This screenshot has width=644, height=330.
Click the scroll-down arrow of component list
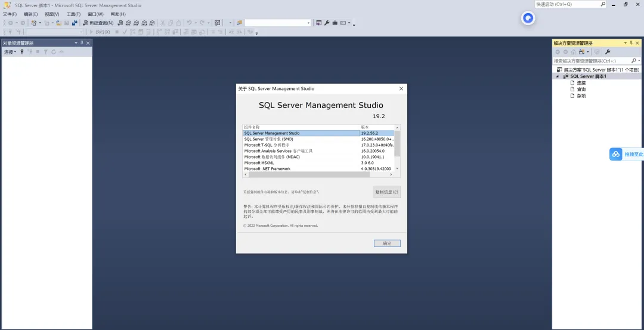click(x=397, y=168)
